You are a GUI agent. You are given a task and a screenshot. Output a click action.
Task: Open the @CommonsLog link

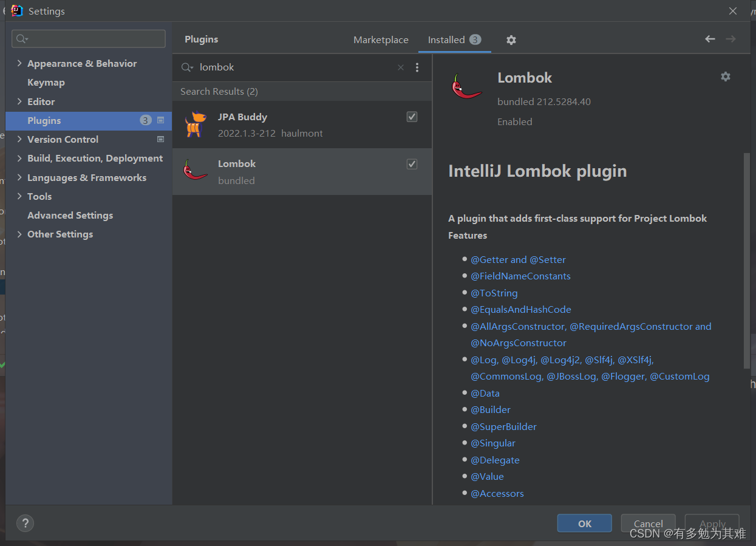click(506, 376)
